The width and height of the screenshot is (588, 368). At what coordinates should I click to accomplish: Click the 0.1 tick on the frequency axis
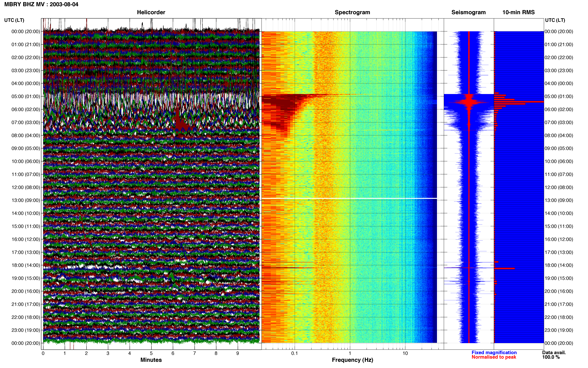(x=295, y=353)
